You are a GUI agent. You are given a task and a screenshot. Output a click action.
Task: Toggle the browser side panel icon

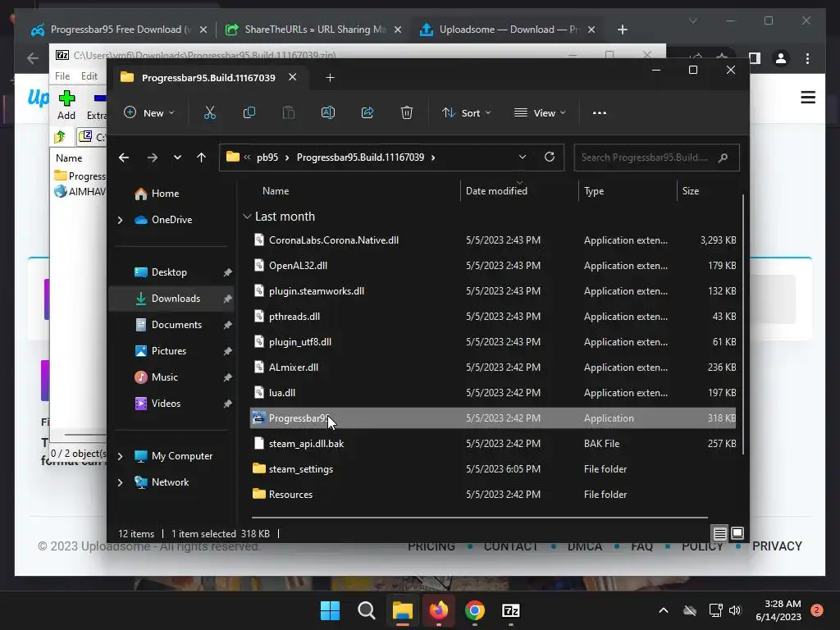tap(755, 58)
